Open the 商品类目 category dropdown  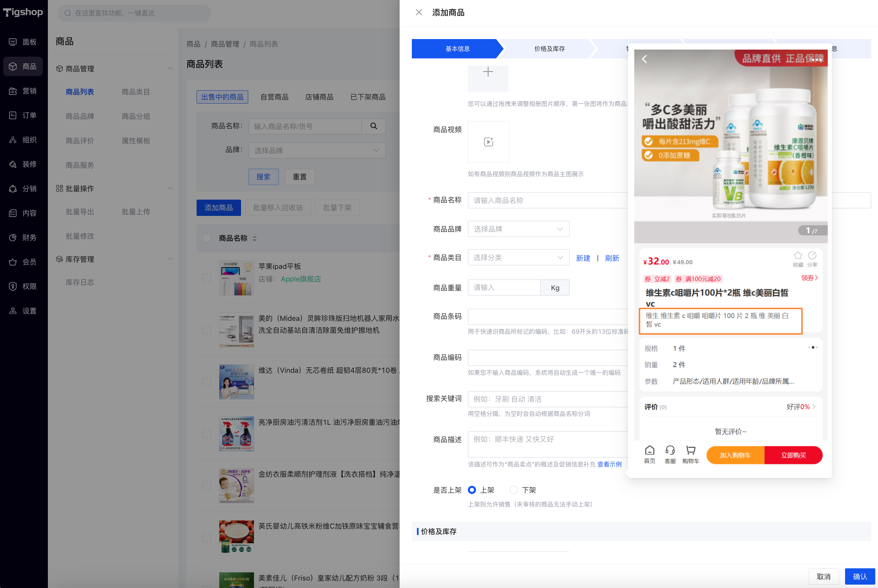tap(518, 258)
